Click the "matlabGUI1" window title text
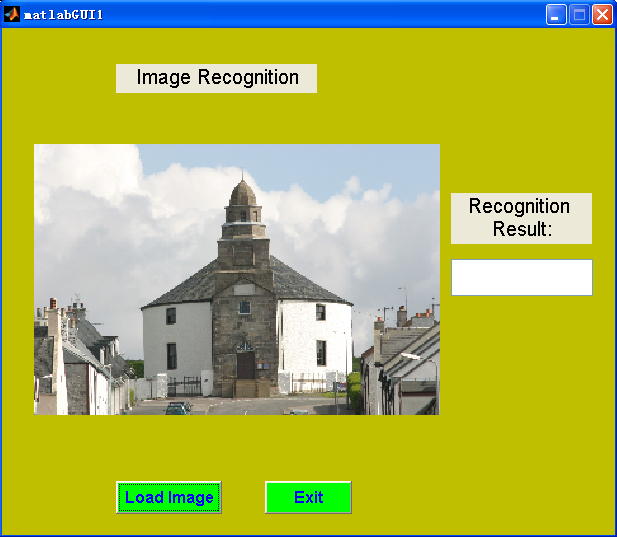The height and width of the screenshot is (537, 617). [64, 15]
